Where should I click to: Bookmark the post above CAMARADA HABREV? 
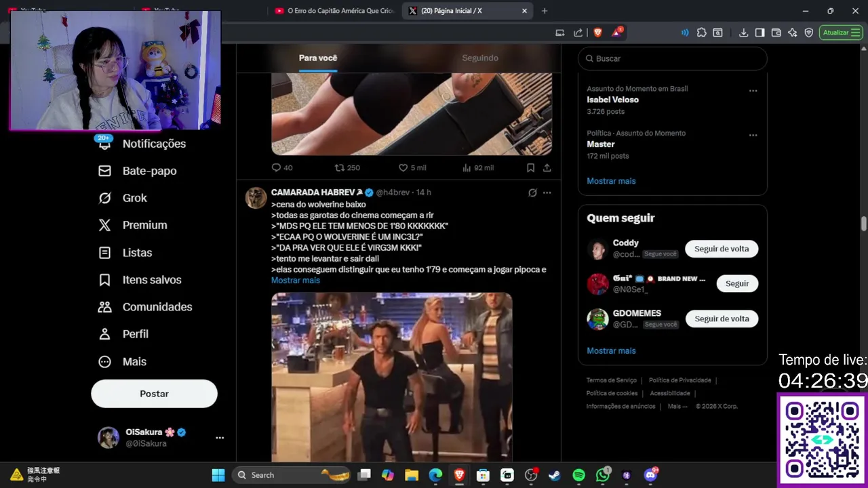[530, 167]
